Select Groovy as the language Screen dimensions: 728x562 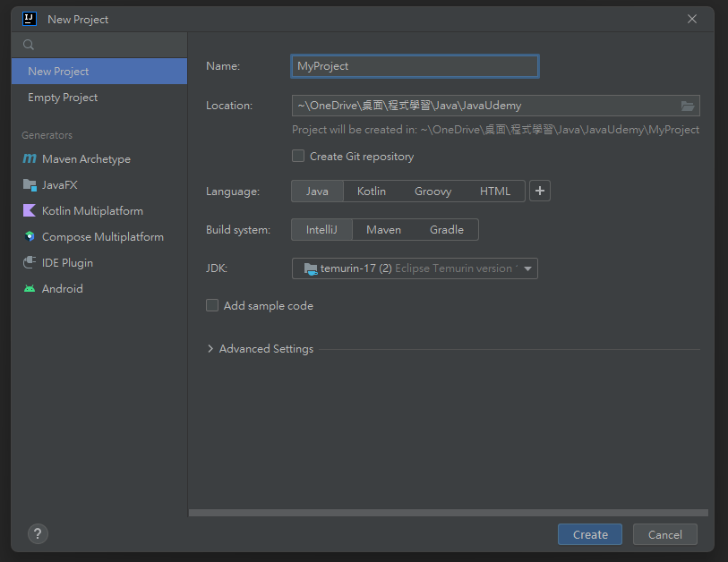(433, 192)
